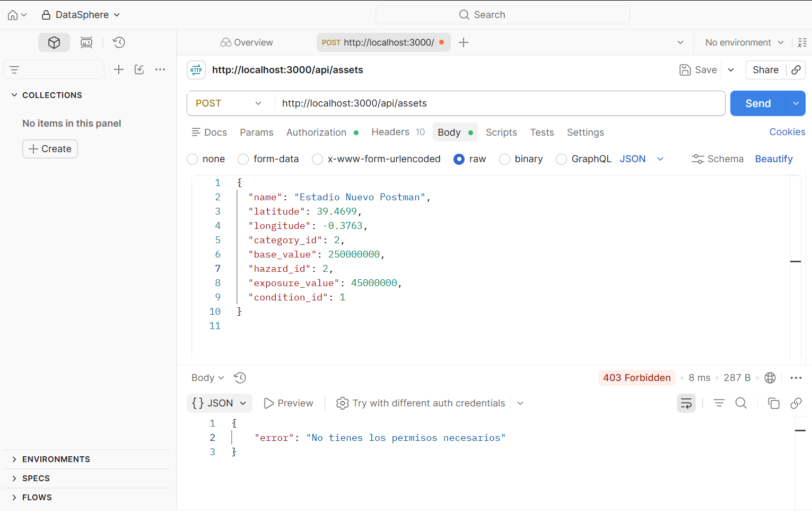
Task: Select the form-data radio button
Action: click(x=243, y=159)
